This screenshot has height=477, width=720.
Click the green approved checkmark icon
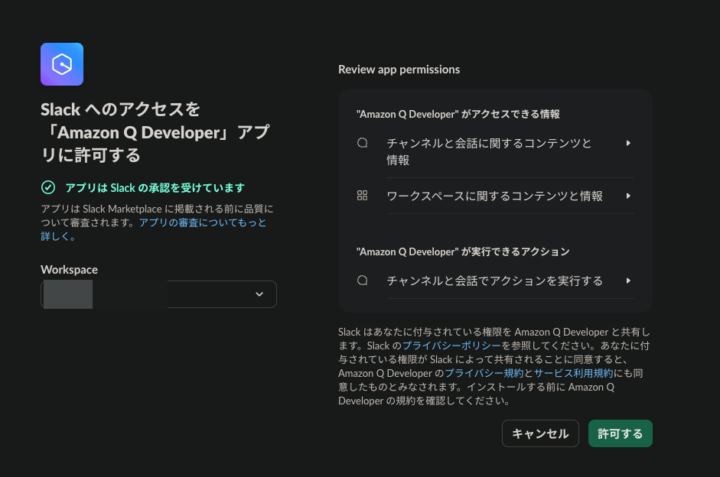pyautogui.click(x=48, y=187)
